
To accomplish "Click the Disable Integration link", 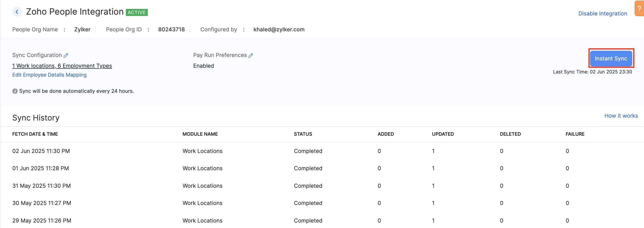I will pyautogui.click(x=602, y=14).
